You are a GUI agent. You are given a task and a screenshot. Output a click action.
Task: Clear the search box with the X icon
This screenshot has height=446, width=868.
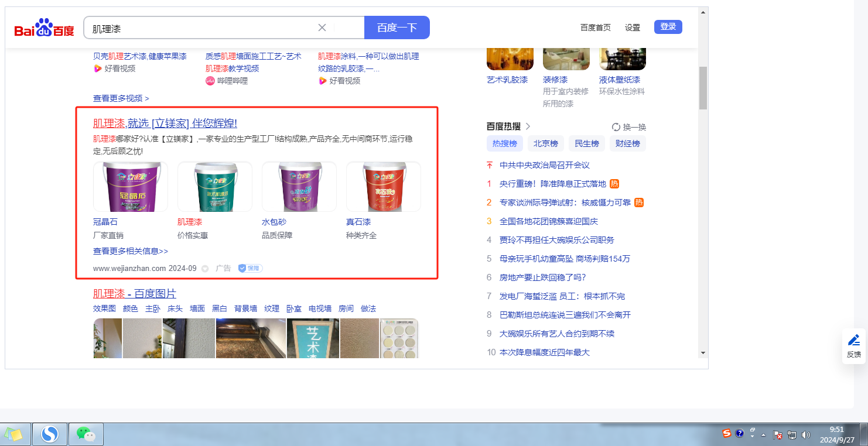coord(322,28)
